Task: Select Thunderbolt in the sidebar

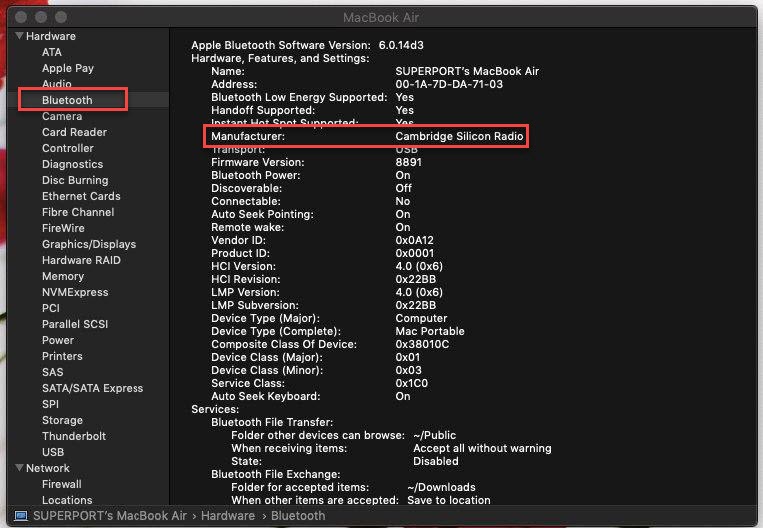Action: (x=74, y=436)
